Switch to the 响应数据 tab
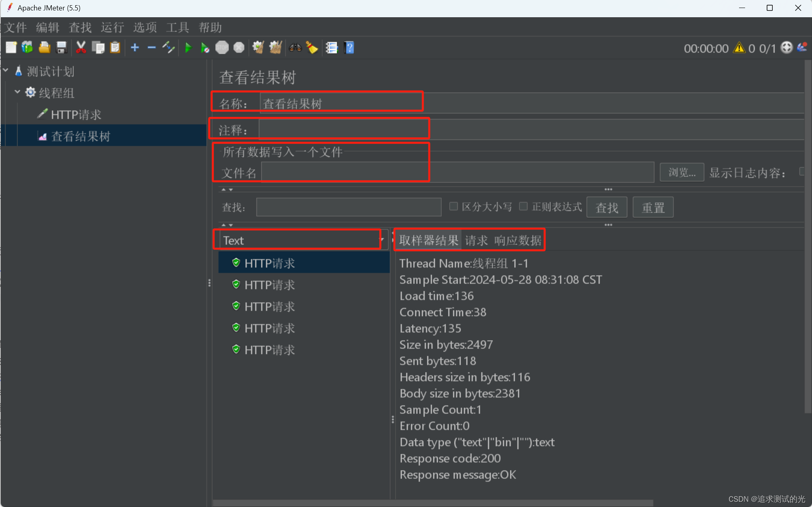This screenshot has width=812, height=507. point(517,240)
